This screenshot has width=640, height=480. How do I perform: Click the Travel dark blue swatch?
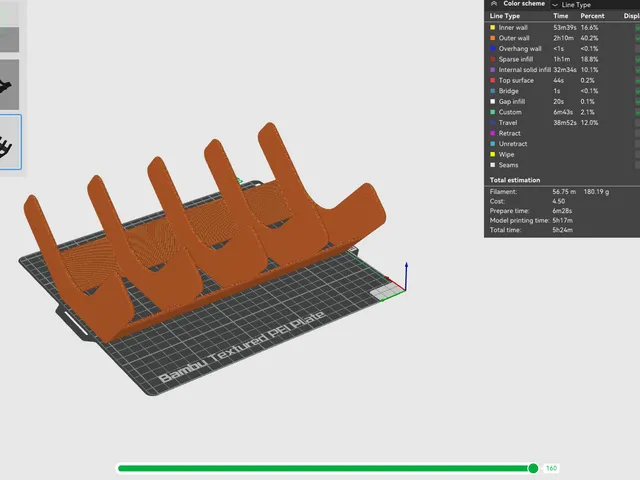(493, 123)
